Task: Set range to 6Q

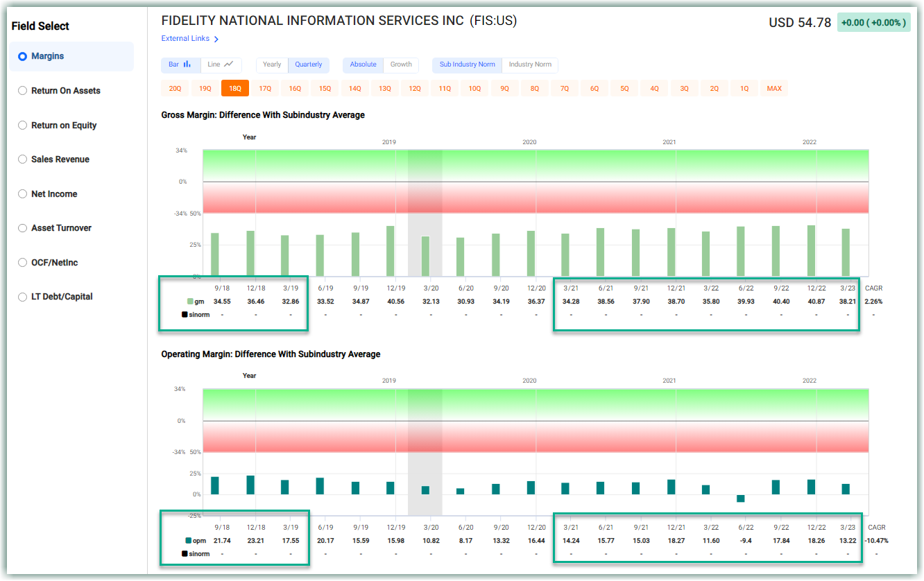Action: [x=594, y=89]
